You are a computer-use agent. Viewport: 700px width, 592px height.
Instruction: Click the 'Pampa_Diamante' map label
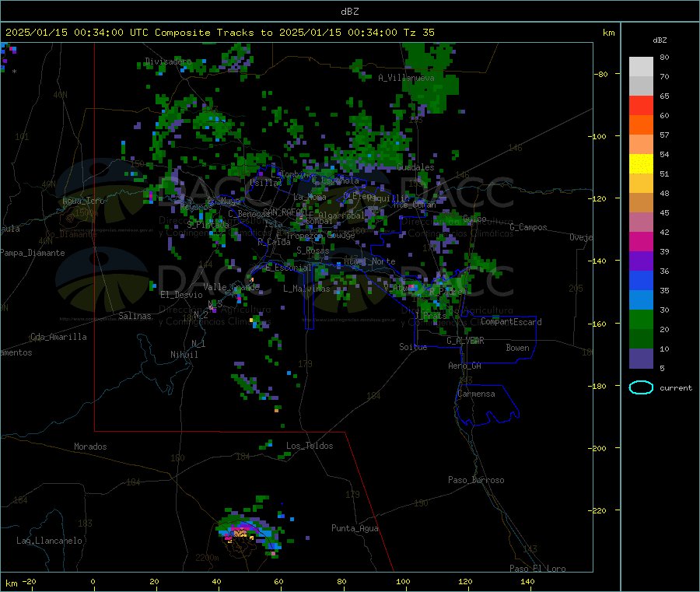pyautogui.click(x=33, y=253)
